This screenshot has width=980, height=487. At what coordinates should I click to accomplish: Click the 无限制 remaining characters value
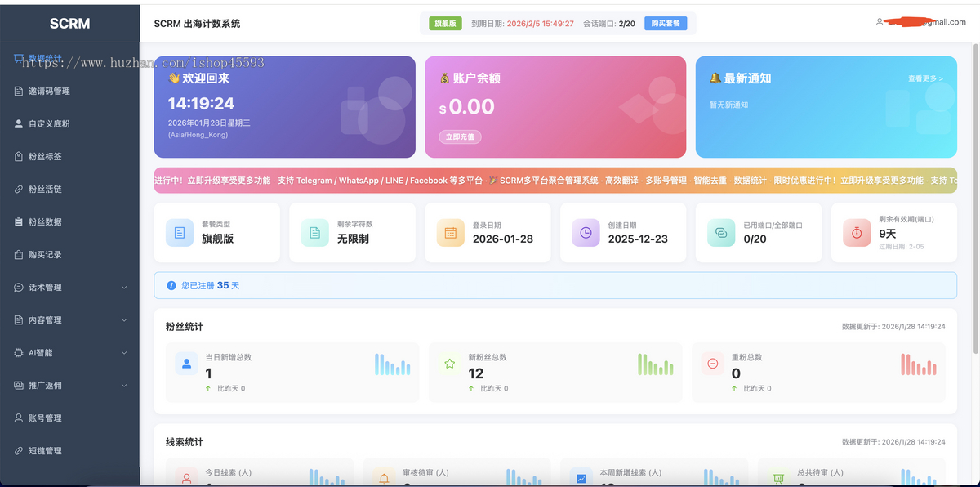pos(353,239)
